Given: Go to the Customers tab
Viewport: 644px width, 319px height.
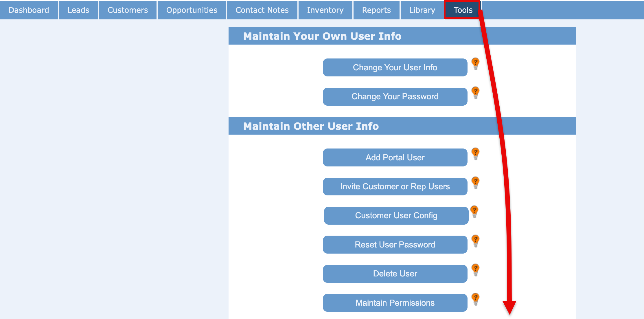Looking at the screenshot, I should pos(128,10).
